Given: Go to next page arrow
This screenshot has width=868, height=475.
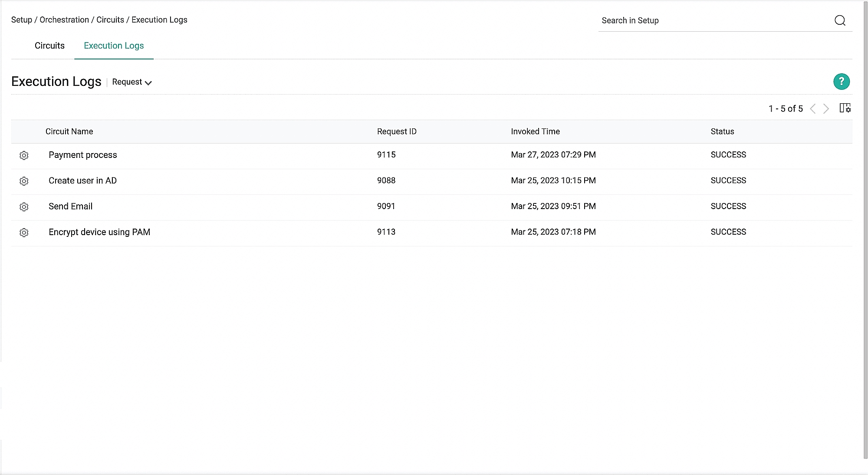Looking at the screenshot, I should pos(826,108).
